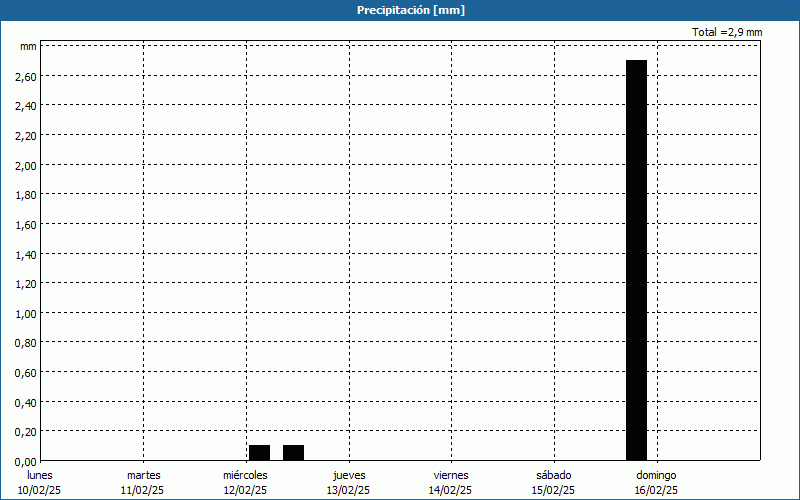Screen dimensions: 800x500
Task: Click the 1,60 axis value
Action: (26, 225)
